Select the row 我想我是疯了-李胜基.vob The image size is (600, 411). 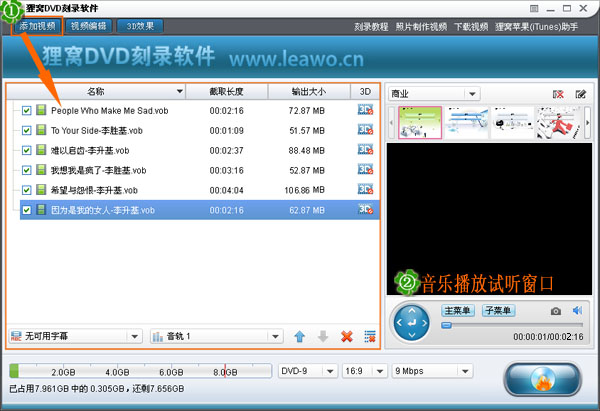200,170
